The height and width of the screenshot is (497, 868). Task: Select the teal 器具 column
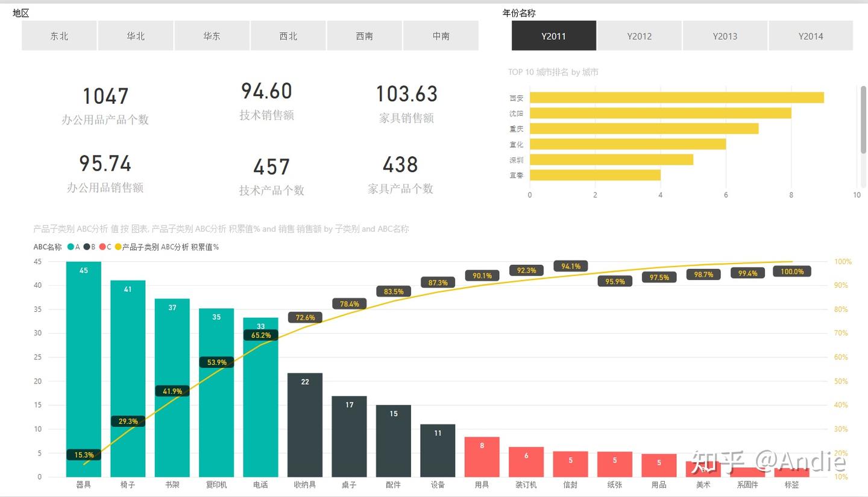coord(84,369)
